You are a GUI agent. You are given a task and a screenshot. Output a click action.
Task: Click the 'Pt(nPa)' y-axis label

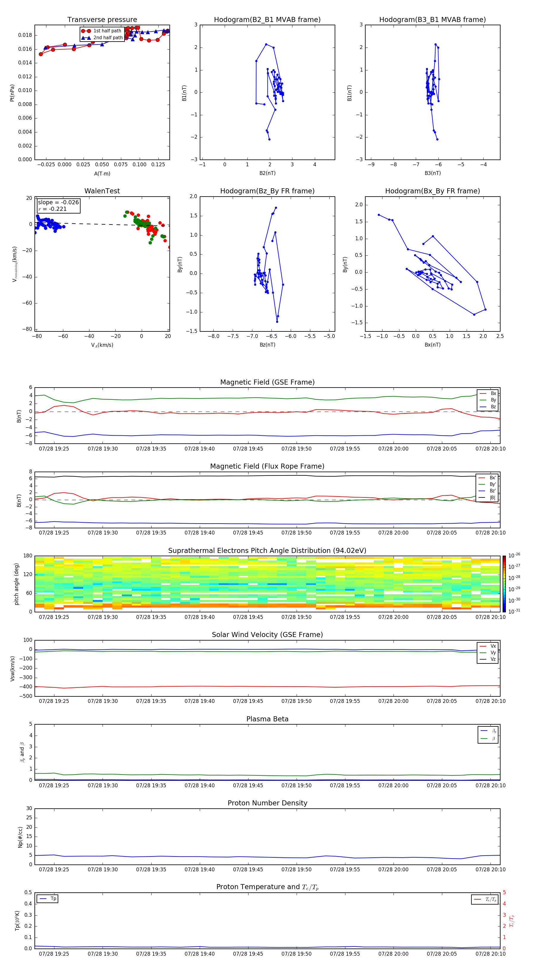coord(12,93)
